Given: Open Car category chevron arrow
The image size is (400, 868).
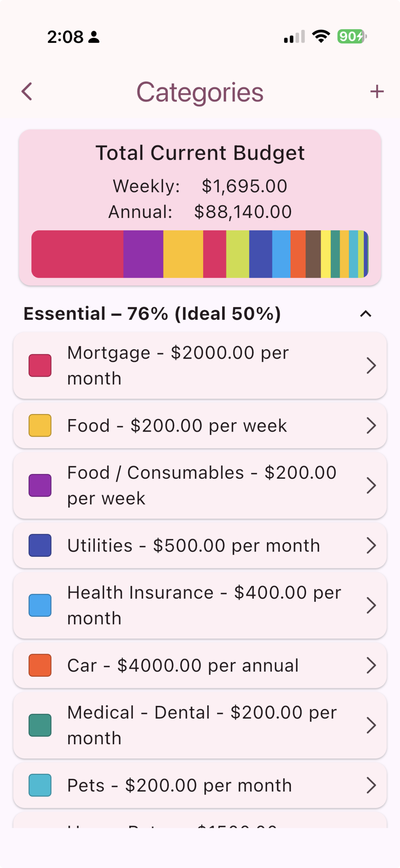Looking at the screenshot, I should click(371, 665).
